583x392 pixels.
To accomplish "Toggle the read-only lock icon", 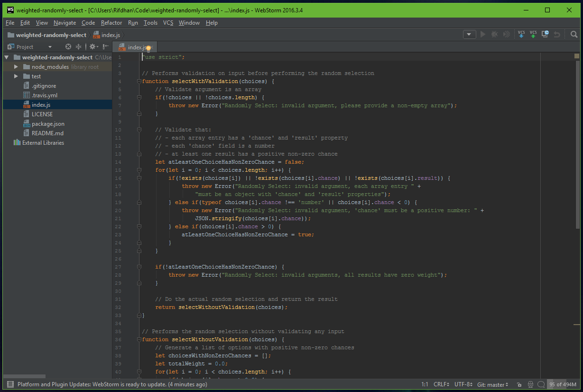I will (519, 384).
